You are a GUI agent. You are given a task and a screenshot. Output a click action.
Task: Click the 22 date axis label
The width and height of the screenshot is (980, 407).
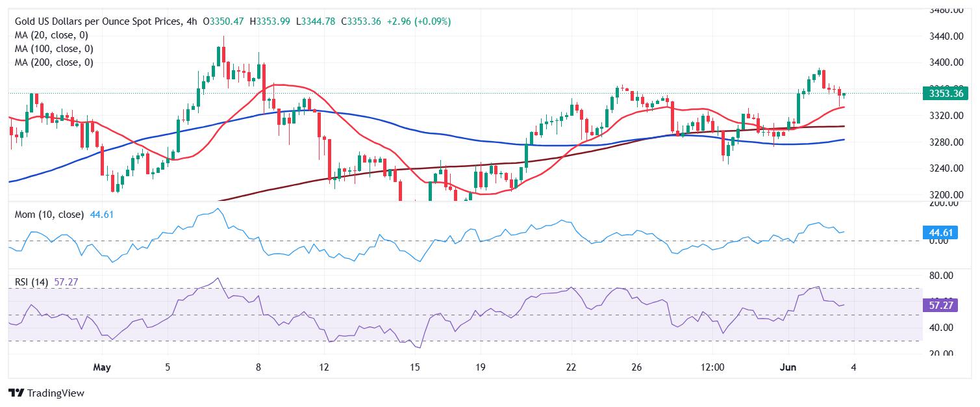572,367
